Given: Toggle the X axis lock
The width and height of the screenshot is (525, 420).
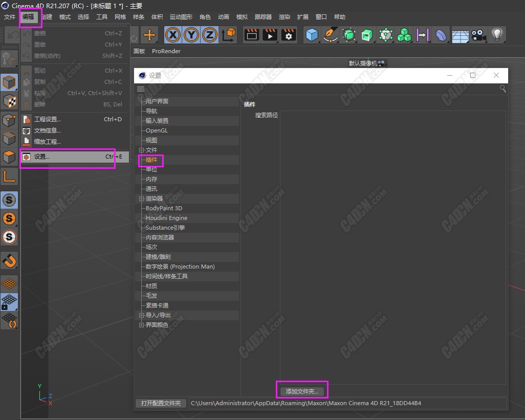Looking at the screenshot, I should (x=173, y=35).
